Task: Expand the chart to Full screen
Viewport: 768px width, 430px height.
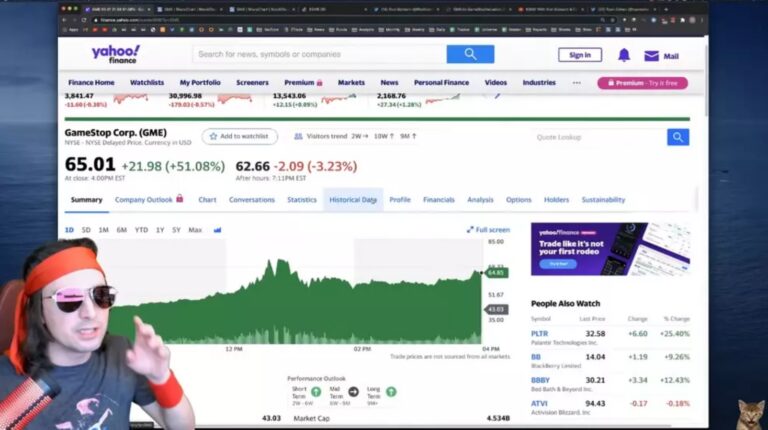Action: pos(488,230)
